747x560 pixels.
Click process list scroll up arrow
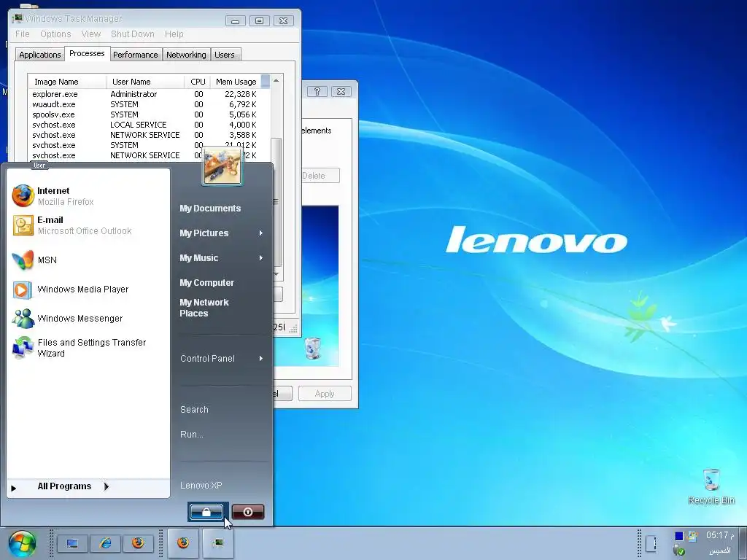[276, 80]
